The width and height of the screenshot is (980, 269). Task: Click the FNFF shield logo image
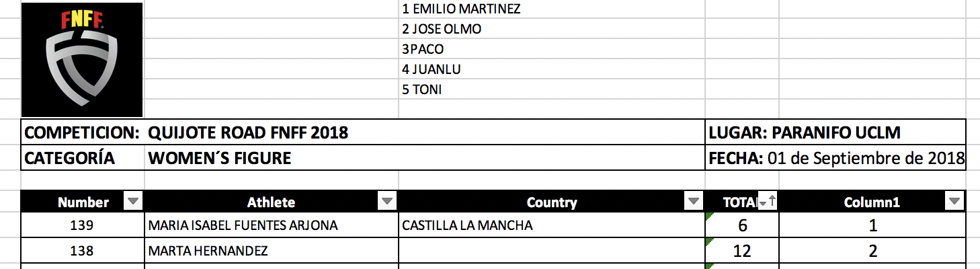coord(82,59)
